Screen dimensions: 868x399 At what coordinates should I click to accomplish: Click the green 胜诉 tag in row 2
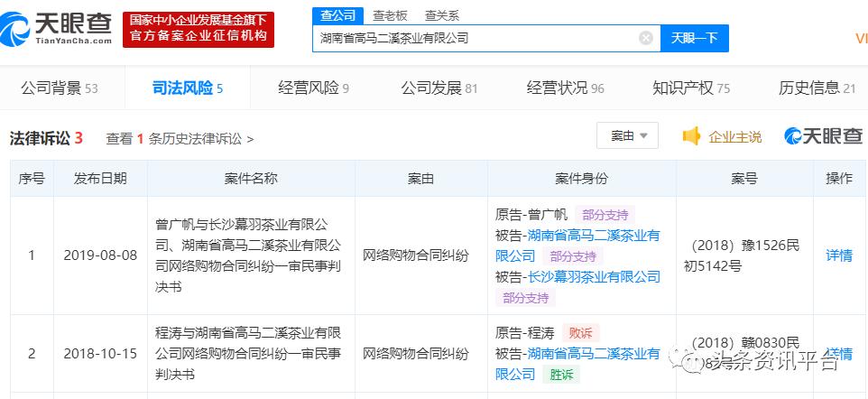tap(560, 376)
